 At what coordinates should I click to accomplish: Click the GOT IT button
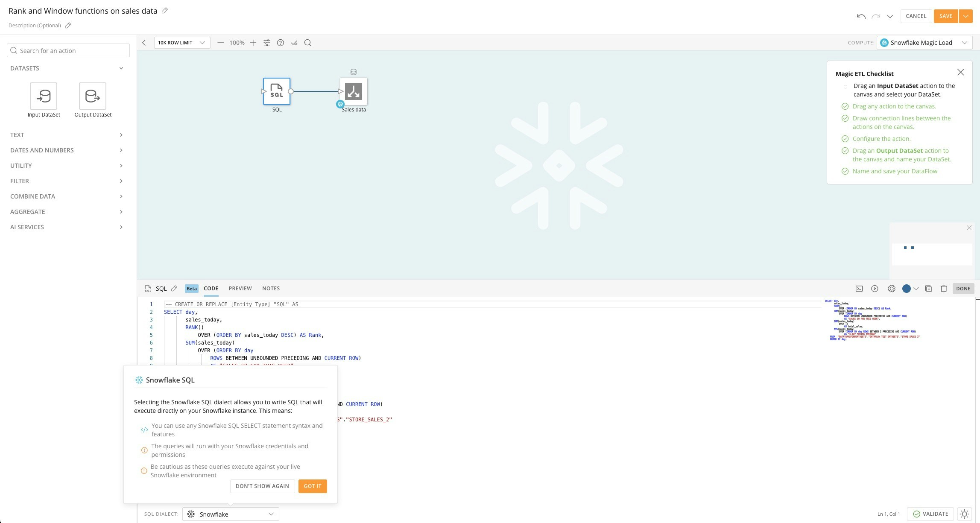(312, 486)
